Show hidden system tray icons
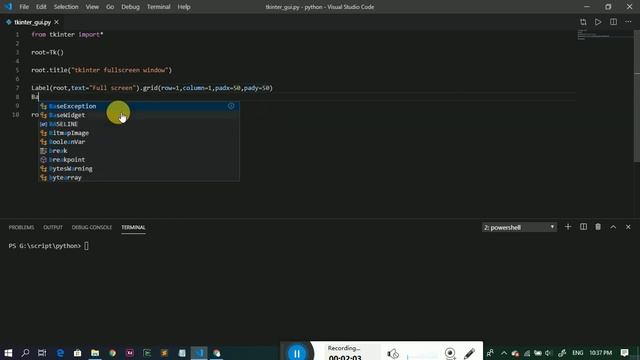Image resolution: width=640 pixels, height=360 pixels. click(504, 353)
